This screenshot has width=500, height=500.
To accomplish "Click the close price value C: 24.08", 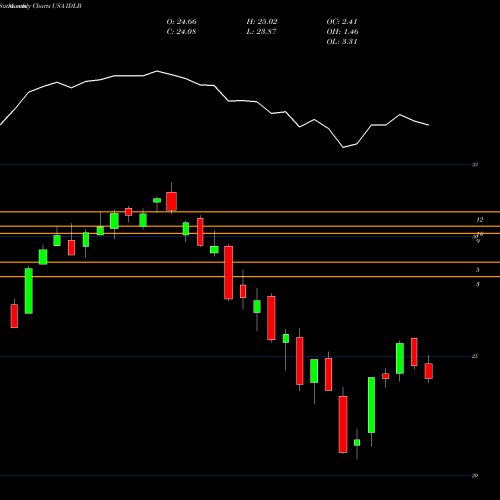I will pos(181,32).
